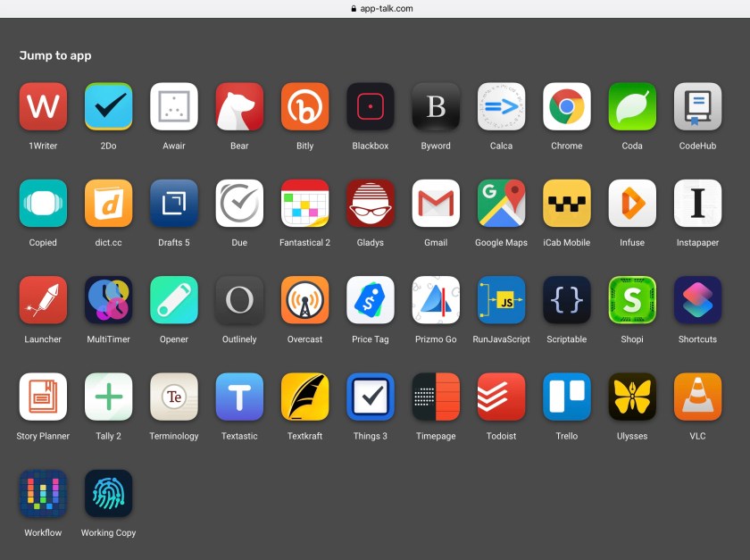Image resolution: width=750 pixels, height=560 pixels.
Task: Jump to the VLC cone icon
Action: tap(697, 397)
